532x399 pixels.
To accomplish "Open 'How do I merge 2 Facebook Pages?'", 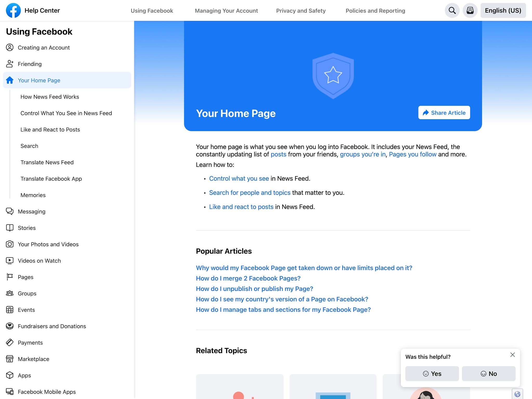I will (x=248, y=278).
